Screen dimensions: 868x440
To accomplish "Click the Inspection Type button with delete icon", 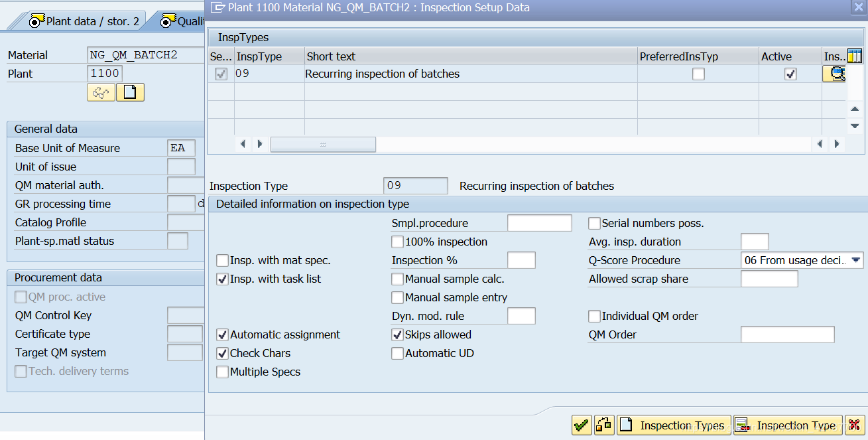I will click(x=786, y=425).
